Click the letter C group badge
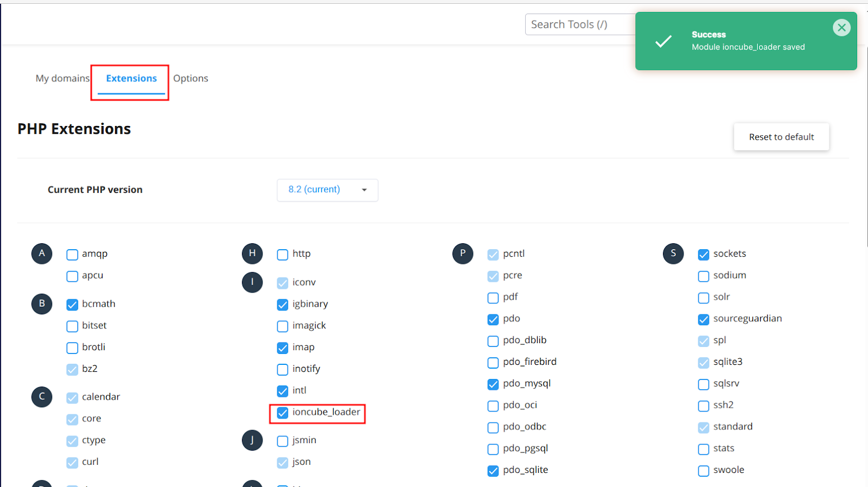Screen dimensions: 868x487 pyautogui.click(x=42, y=397)
